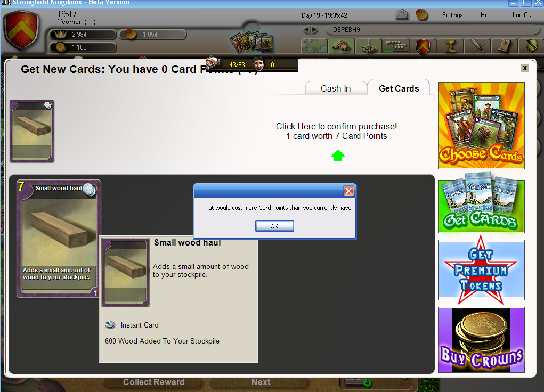Click the 'Day 19 - 19:35:42' clock text
Viewport: 544px width, 392px height.
coord(324,15)
